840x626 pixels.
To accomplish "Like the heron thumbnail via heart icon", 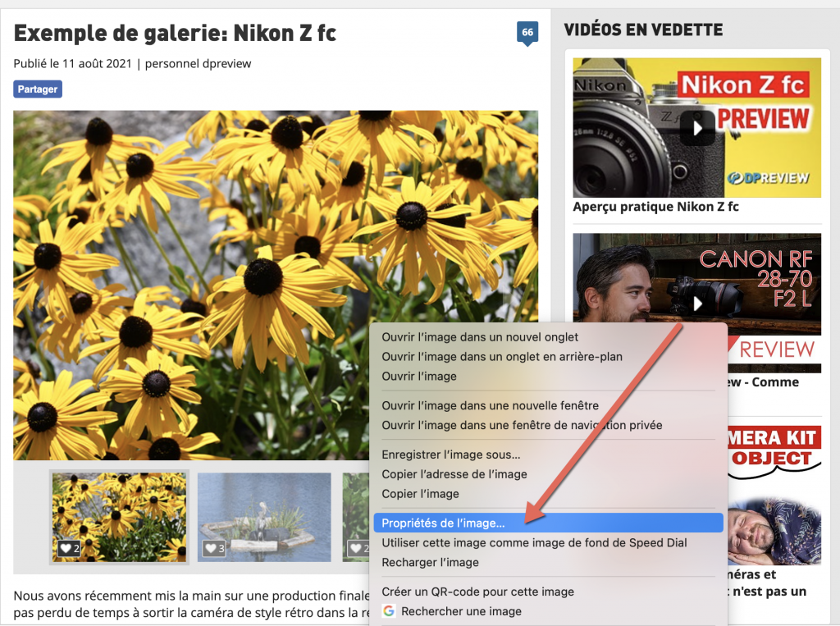I will point(214,548).
